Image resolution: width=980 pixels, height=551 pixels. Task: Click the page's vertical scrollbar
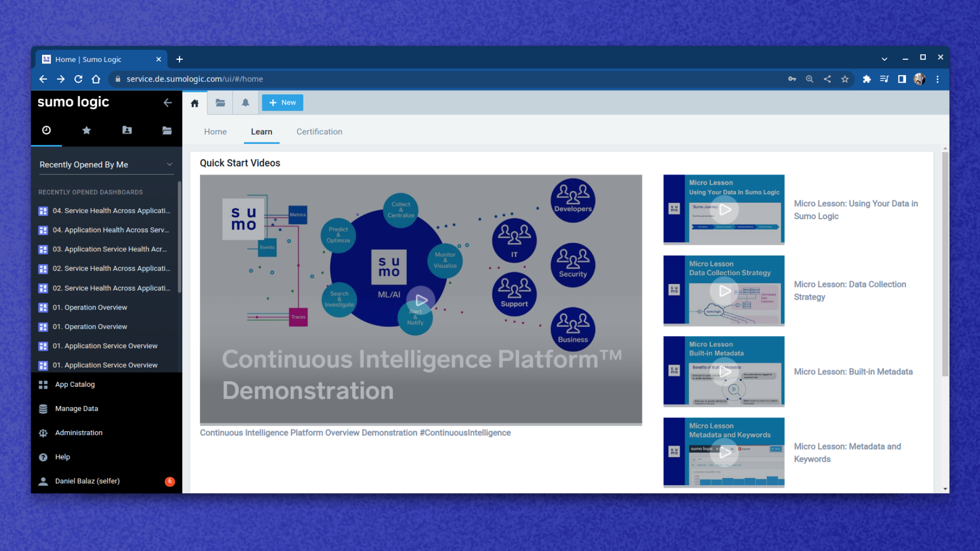(x=944, y=264)
